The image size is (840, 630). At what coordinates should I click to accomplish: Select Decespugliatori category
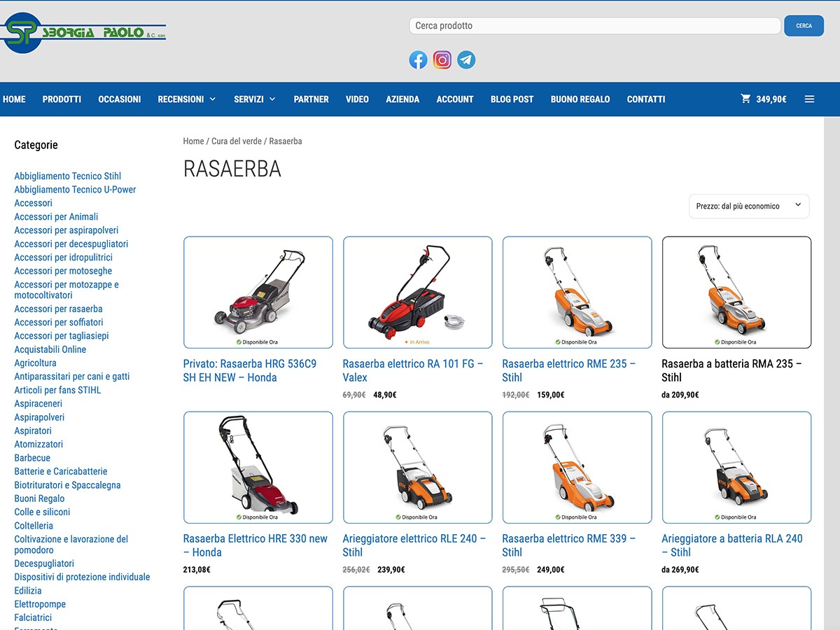44,563
